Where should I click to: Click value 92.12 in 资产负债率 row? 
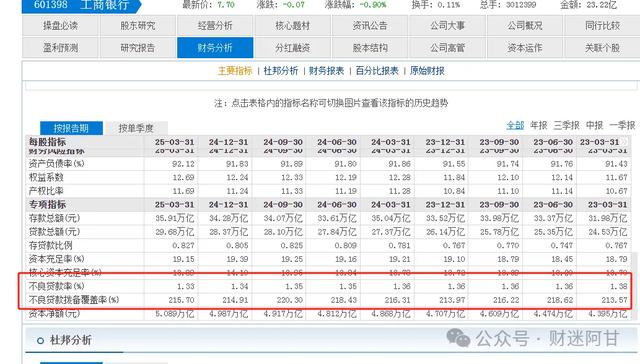[x=183, y=164]
